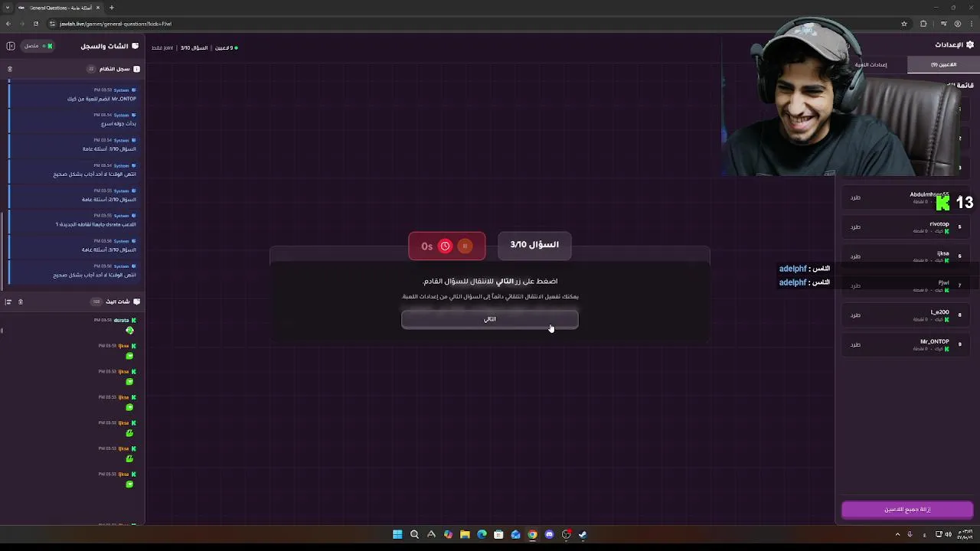Reload the page with browser refresh icon
Screen dimensions: 980x551
tap(35, 24)
